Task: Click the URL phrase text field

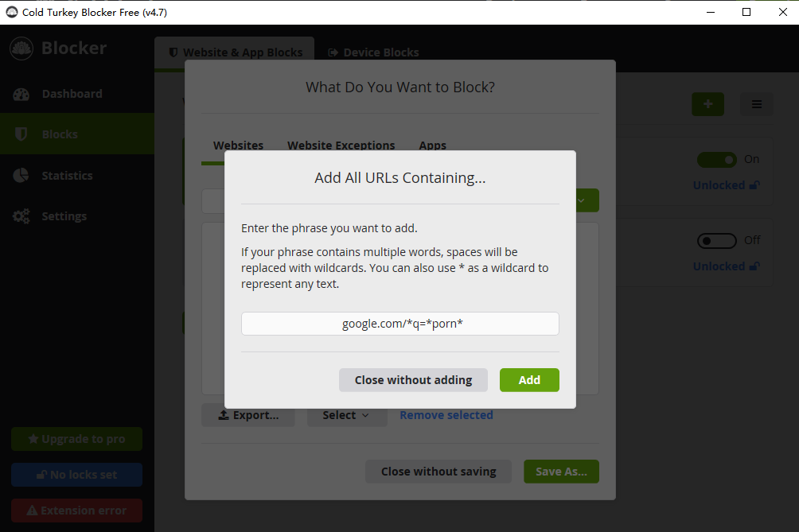Action: (400, 324)
